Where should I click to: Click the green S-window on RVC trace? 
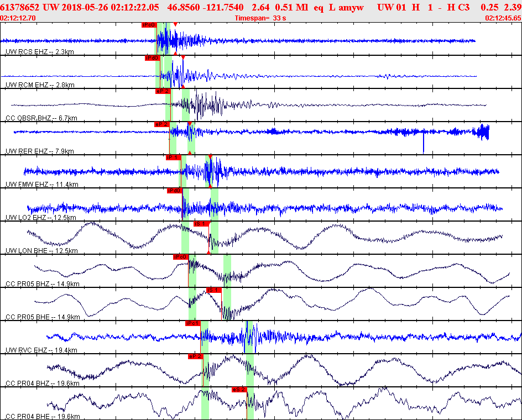coord(249,337)
